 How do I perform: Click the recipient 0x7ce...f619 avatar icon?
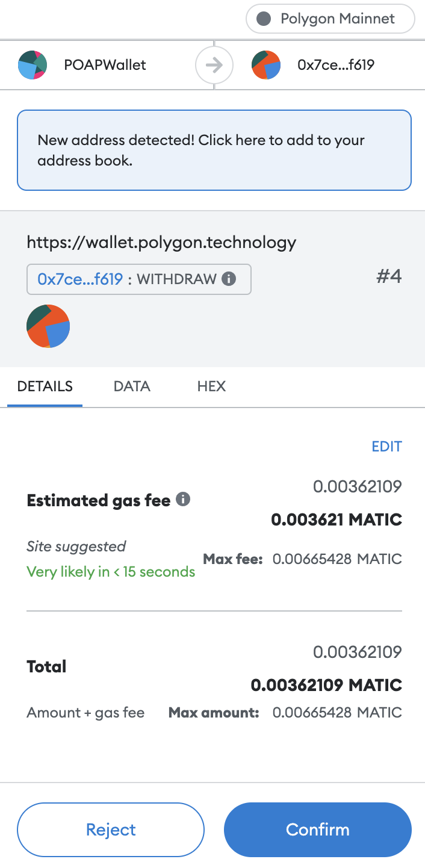tap(266, 65)
